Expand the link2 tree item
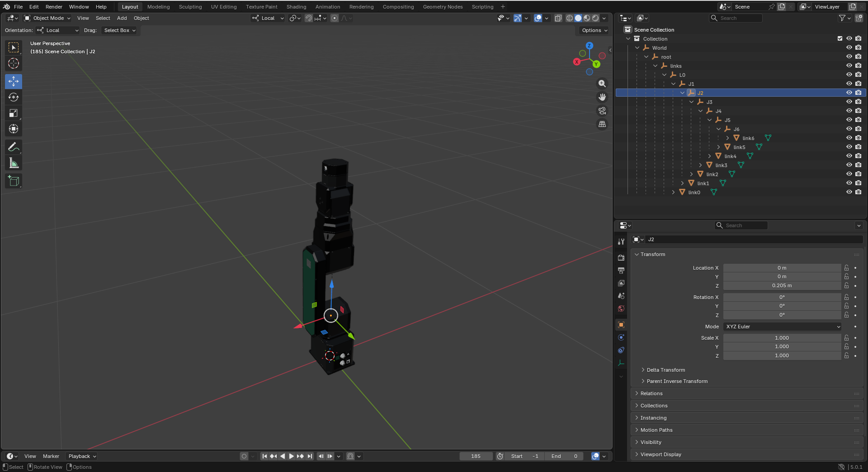The width and height of the screenshot is (868, 472). (691, 174)
